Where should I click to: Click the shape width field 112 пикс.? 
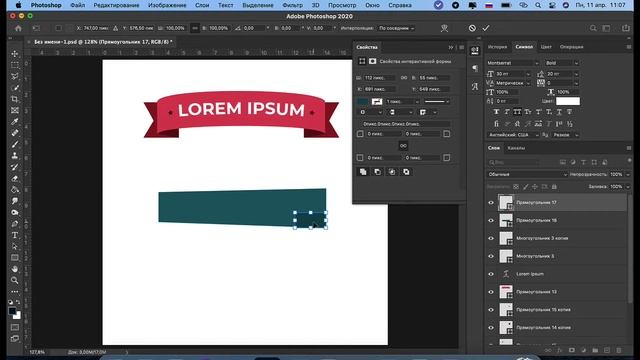click(380, 78)
